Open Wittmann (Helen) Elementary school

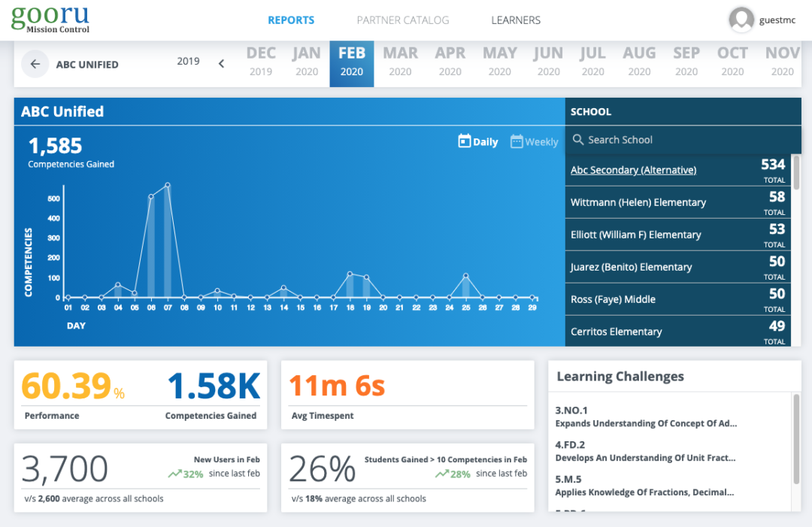pos(678,202)
